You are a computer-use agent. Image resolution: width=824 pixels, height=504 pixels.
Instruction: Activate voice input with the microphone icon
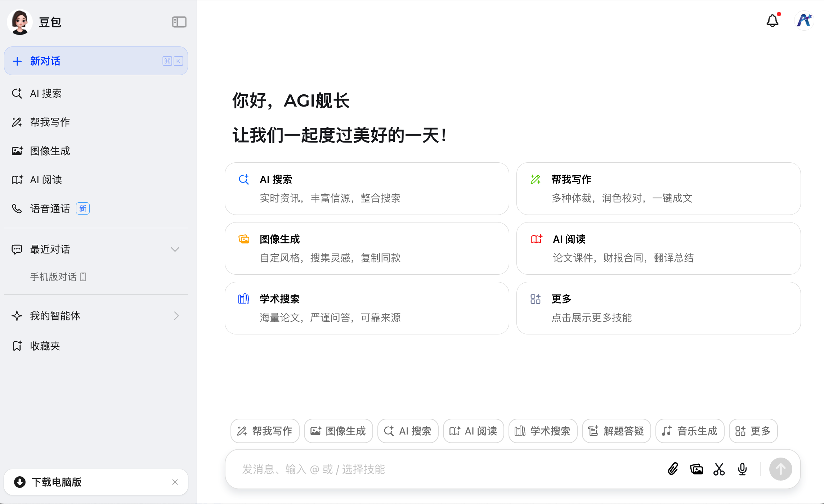pyautogui.click(x=742, y=469)
